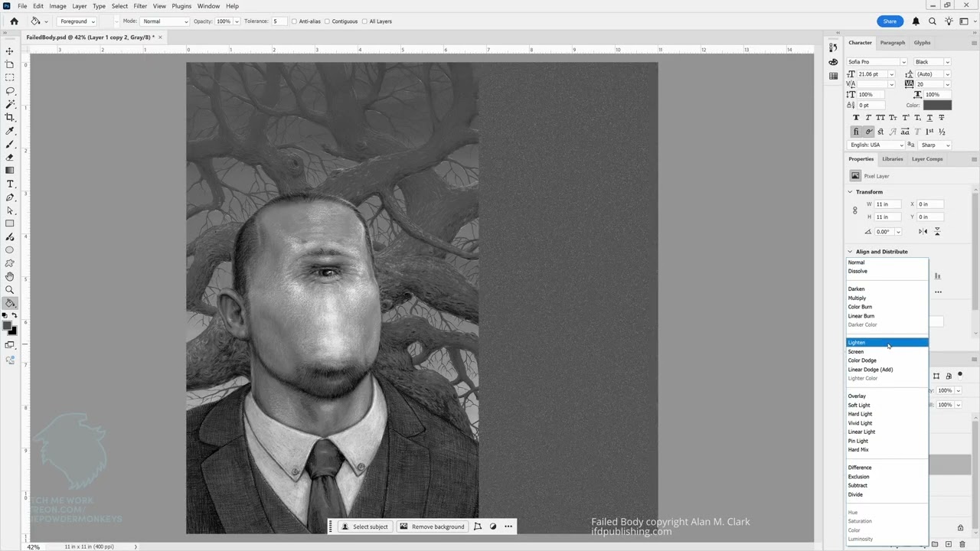Flip horizontal in Transform section
The image size is (980, 551).
coord(923,231)
